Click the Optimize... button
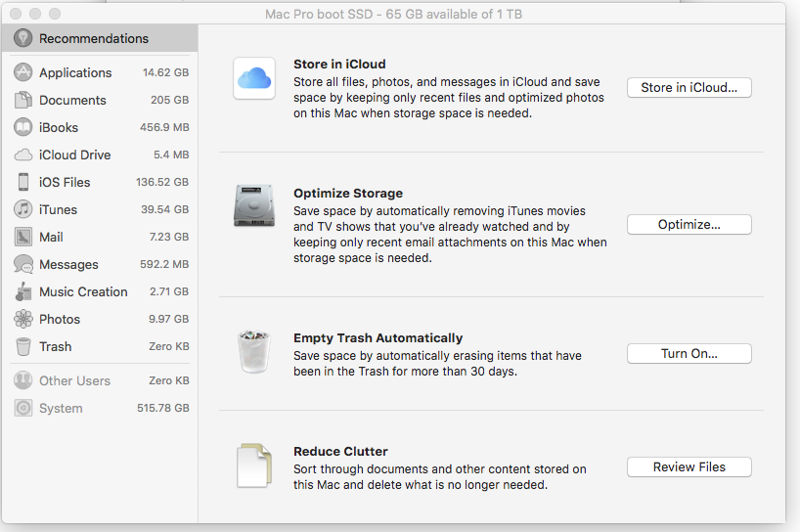The height and width of the screenshot is (532, 800). (689, 224)
